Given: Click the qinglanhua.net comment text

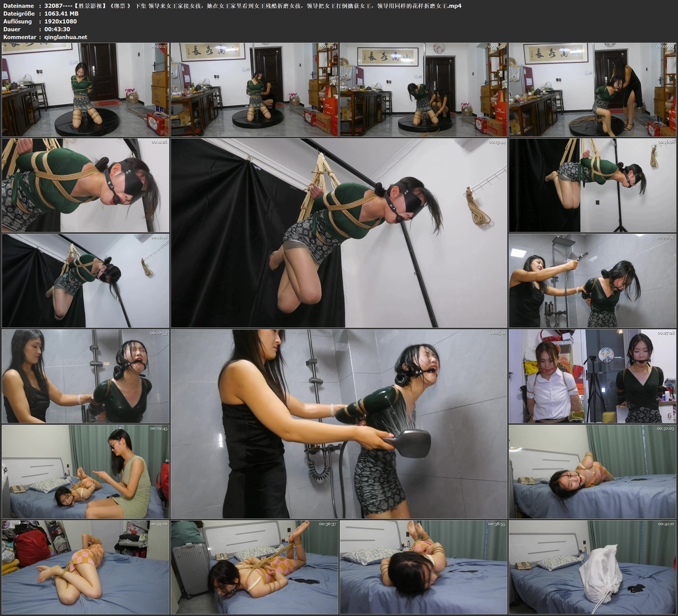Looking at the screenshot, I should pyautogui.click(x=66, y=37).
